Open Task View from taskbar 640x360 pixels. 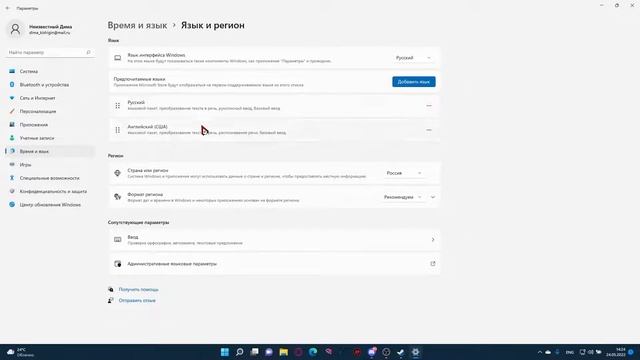pyautogui.click(x=254, y=352)
